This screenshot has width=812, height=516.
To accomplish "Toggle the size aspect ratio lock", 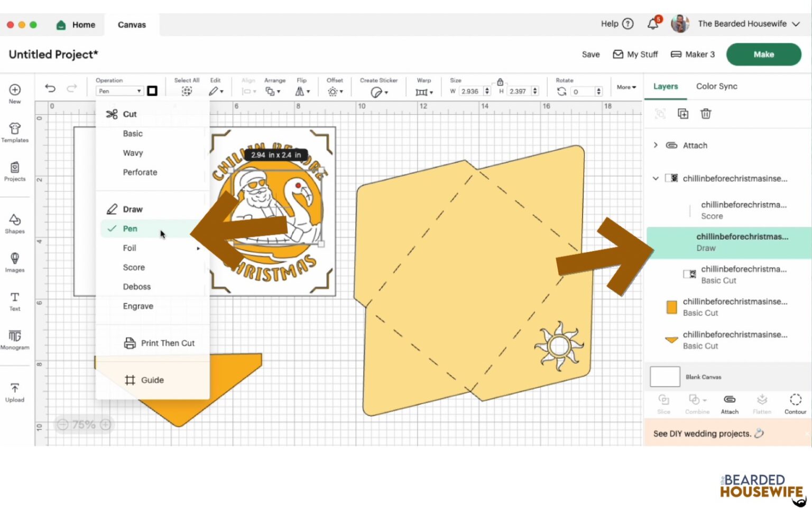I will (500, 82).
